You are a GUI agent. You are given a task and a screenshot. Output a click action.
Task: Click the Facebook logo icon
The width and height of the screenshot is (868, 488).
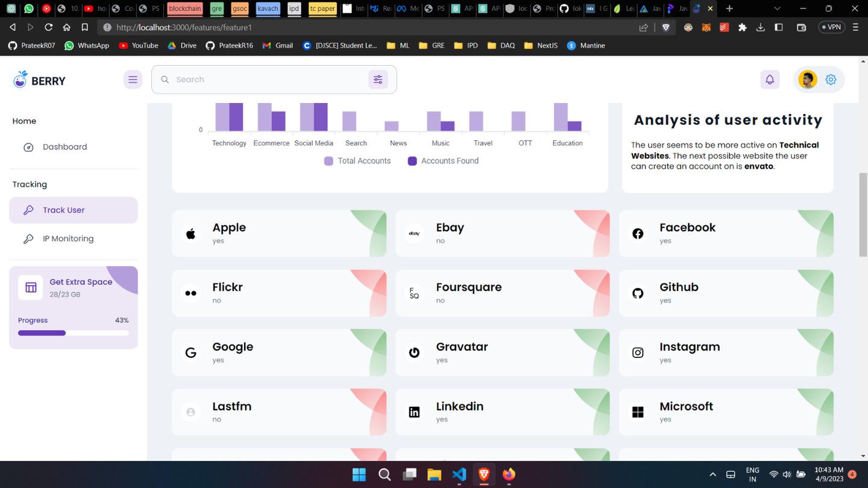(638, 234)
